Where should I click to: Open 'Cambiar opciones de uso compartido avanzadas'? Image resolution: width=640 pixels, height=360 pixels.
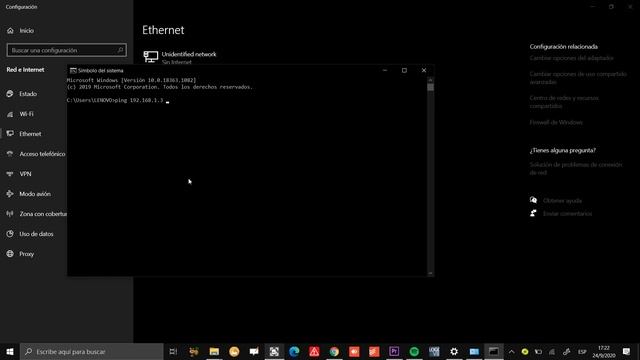(578, 78)
